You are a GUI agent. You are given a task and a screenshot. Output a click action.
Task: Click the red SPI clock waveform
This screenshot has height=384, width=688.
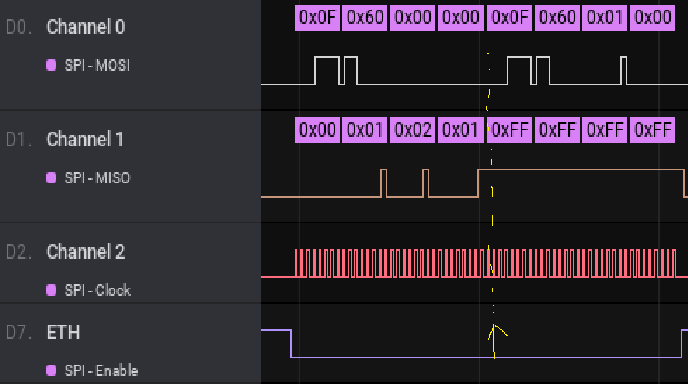click(x=485, y=263)
